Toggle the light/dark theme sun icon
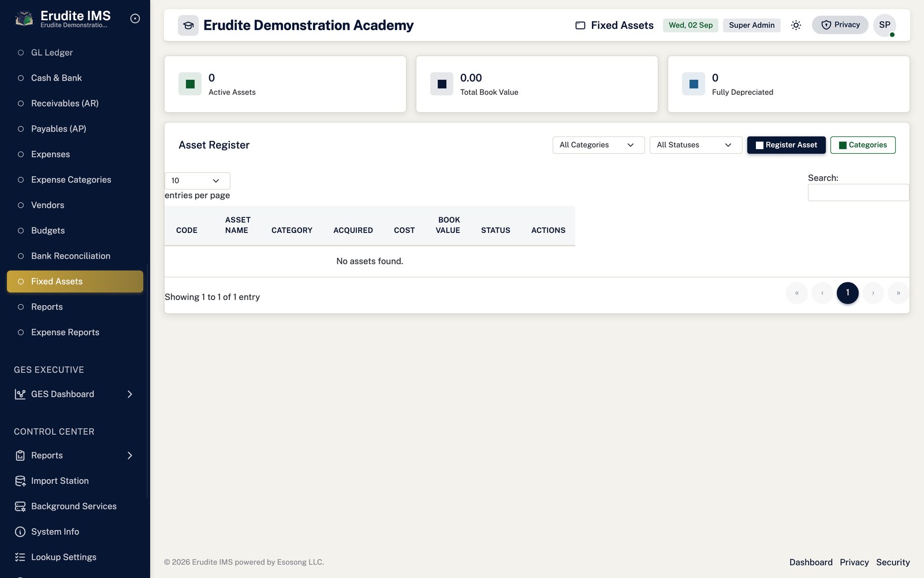Screen dimensions: 924x578 pyautogui.click(x=796, y=25)
